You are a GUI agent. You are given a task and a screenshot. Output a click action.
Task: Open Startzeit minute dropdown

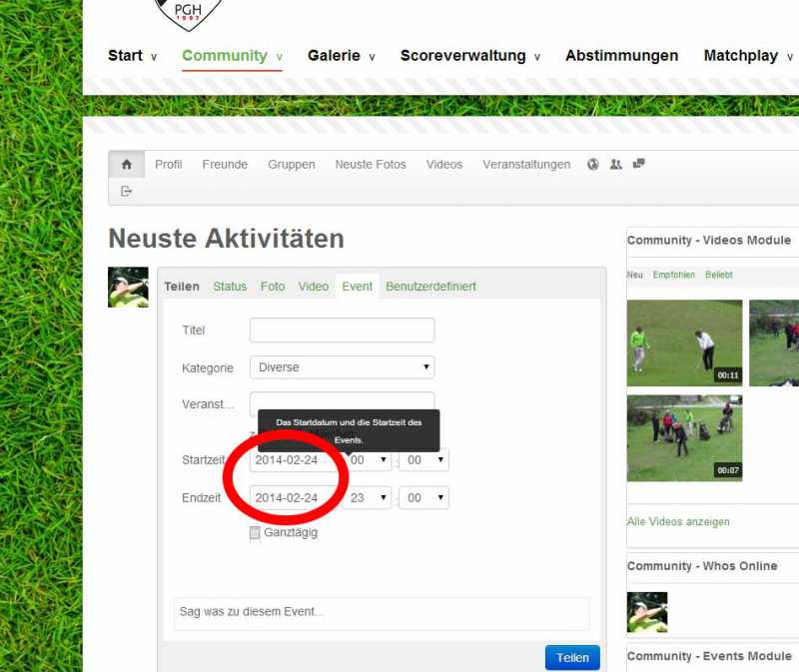point(423,460)
